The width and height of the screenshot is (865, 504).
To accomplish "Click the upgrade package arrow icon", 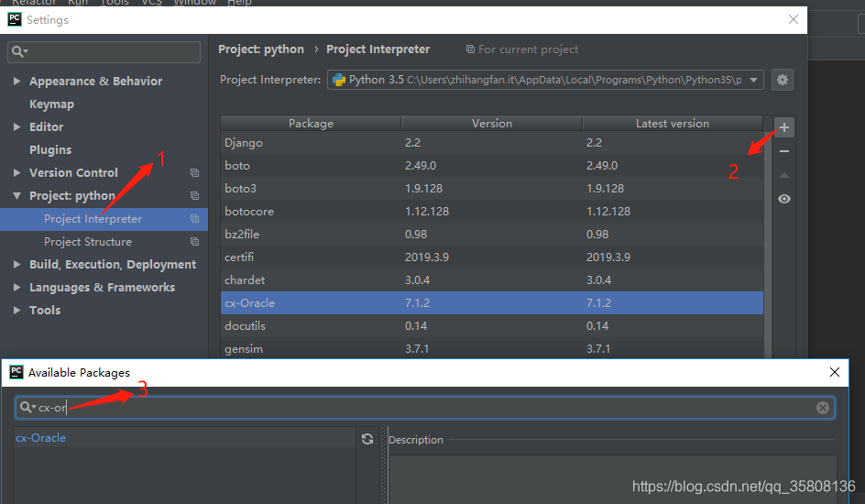I will pos(784,175).
